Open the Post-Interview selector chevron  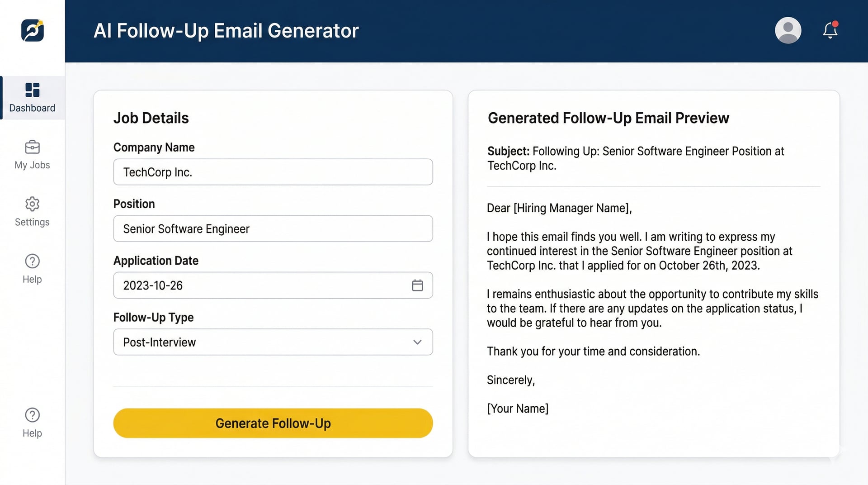click(417, 342)
